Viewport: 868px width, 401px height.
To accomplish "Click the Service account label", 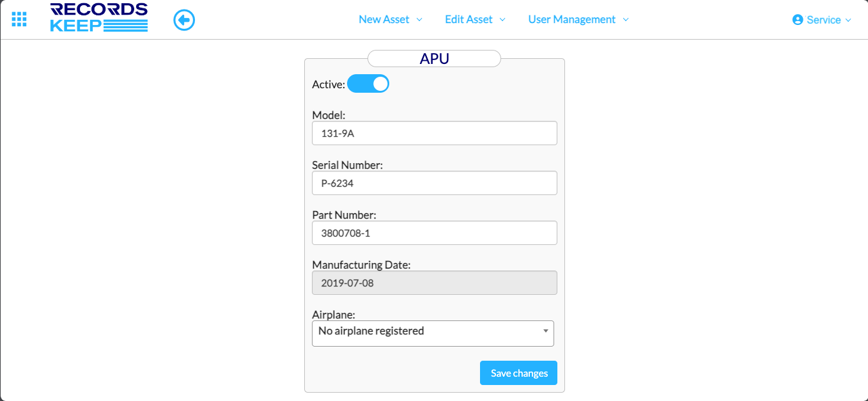I will tap(823, 20).
